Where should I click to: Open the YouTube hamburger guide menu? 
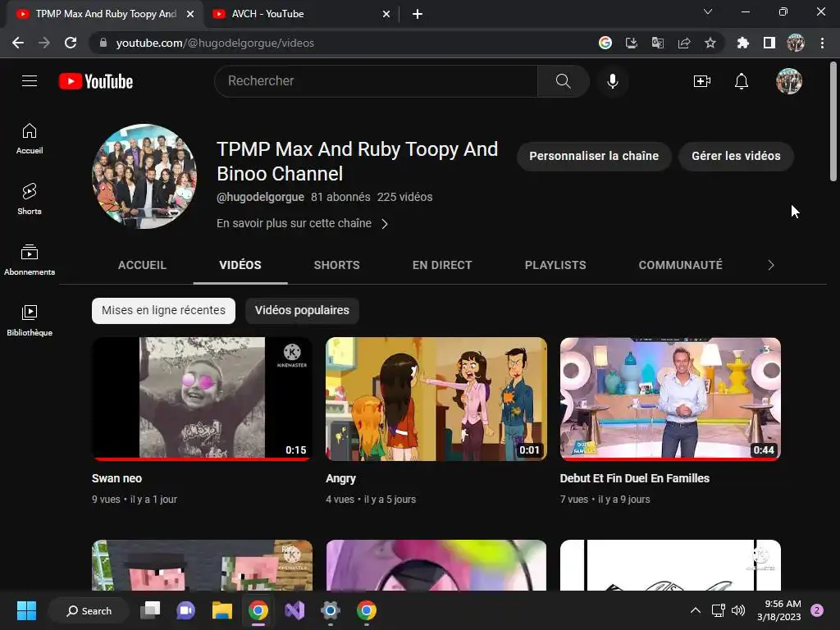(30, 81)
